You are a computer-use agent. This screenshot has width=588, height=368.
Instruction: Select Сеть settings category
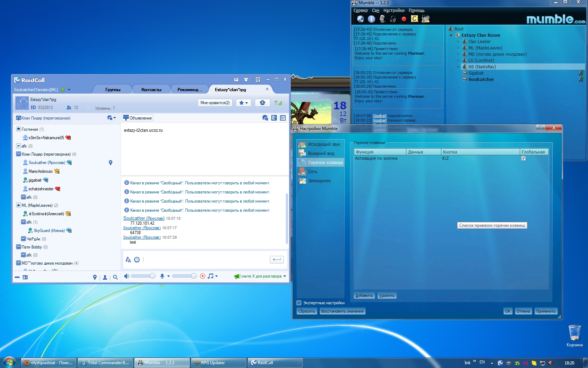click(x=321, y=171)
